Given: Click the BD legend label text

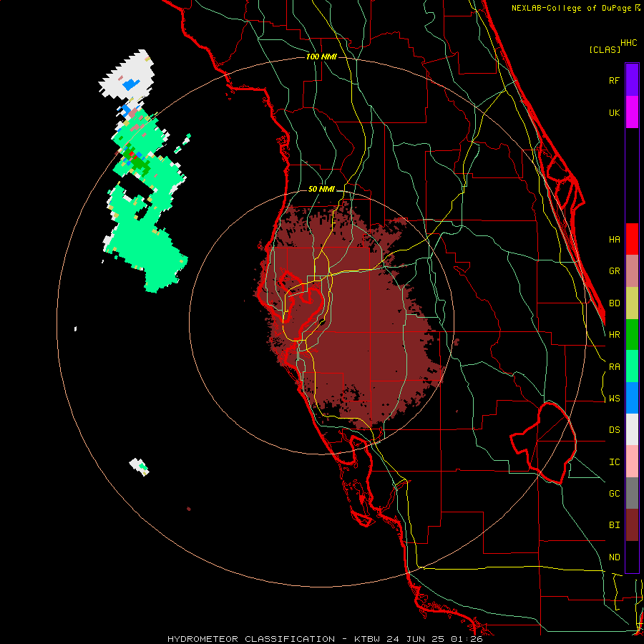Looking at the screenshot, I should (614, 303).
